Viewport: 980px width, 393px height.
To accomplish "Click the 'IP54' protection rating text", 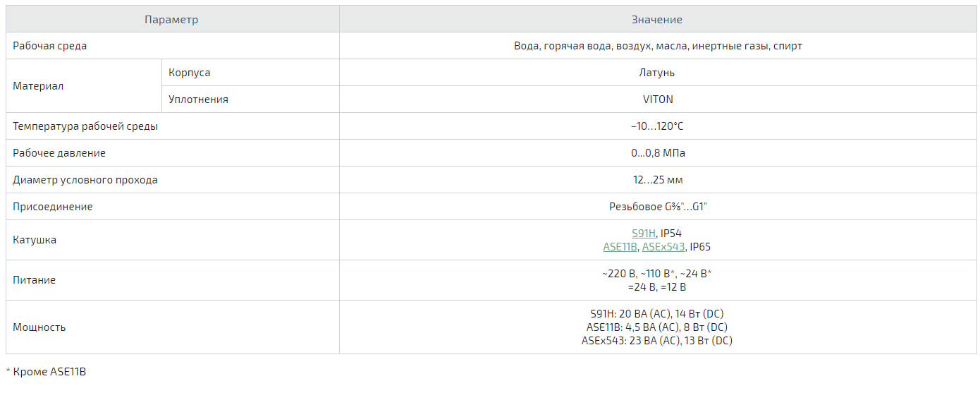I will 671,234.
